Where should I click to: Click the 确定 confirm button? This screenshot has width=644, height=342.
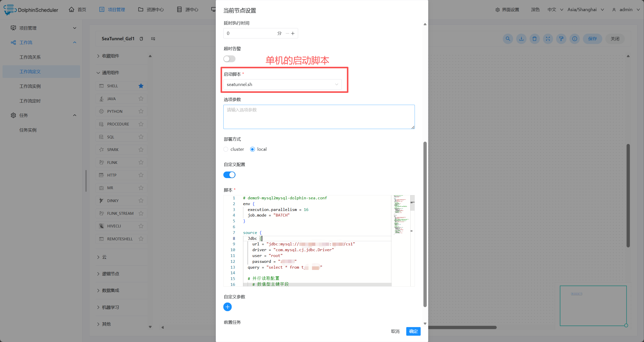(x=413, y=331)
